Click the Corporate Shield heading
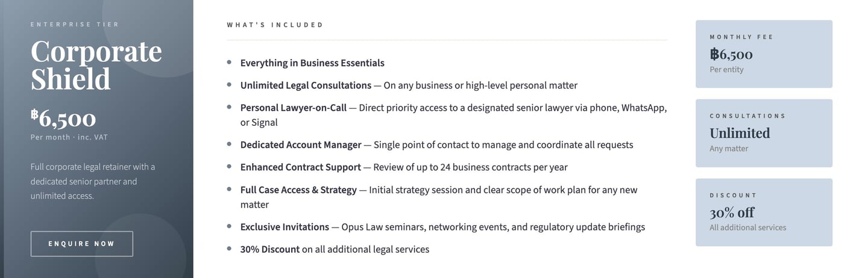The height and width of the screenshot is (278, 868). coord(96,65)
